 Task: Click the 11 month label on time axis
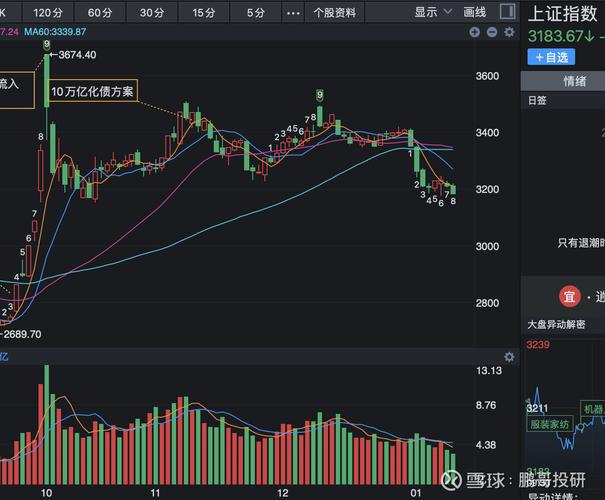pyautogui.click(x=155, y=493)
